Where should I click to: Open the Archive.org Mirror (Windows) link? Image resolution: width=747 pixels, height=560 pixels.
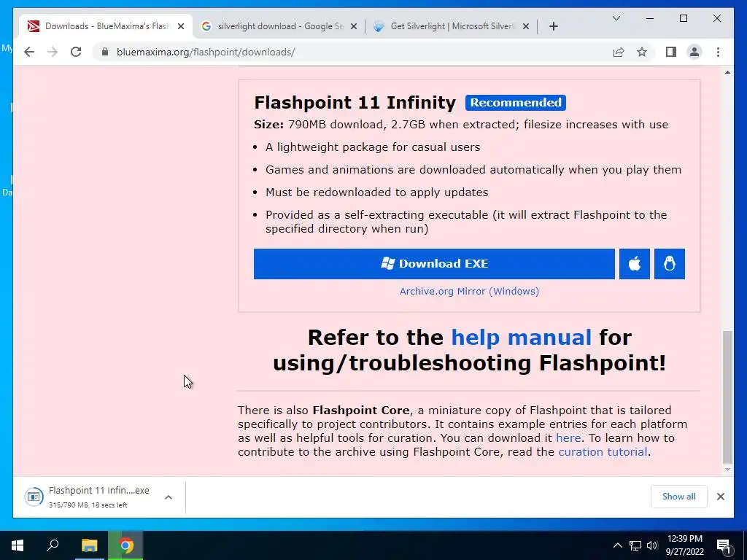click(469, 291)
